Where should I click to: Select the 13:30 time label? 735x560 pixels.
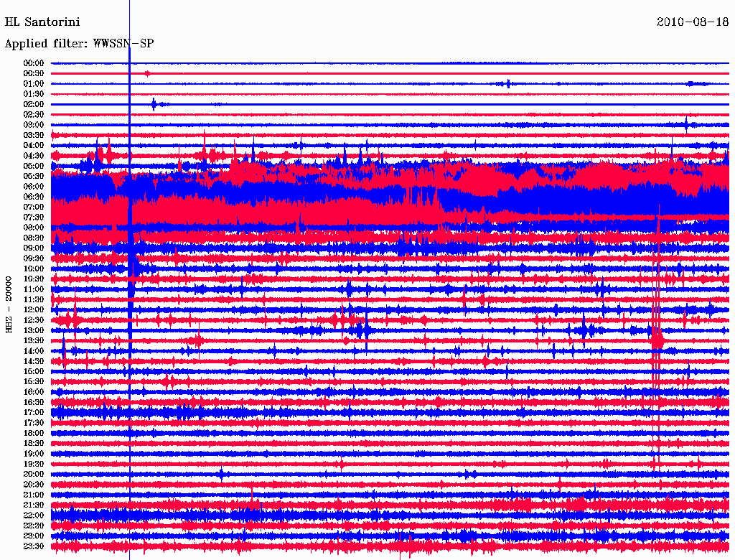click(x=34, y=341)
